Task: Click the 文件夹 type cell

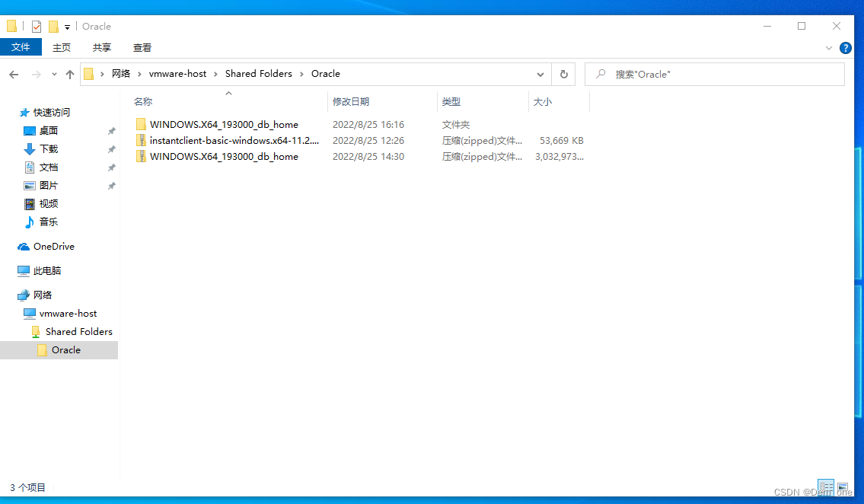Action: pos(456,125)
